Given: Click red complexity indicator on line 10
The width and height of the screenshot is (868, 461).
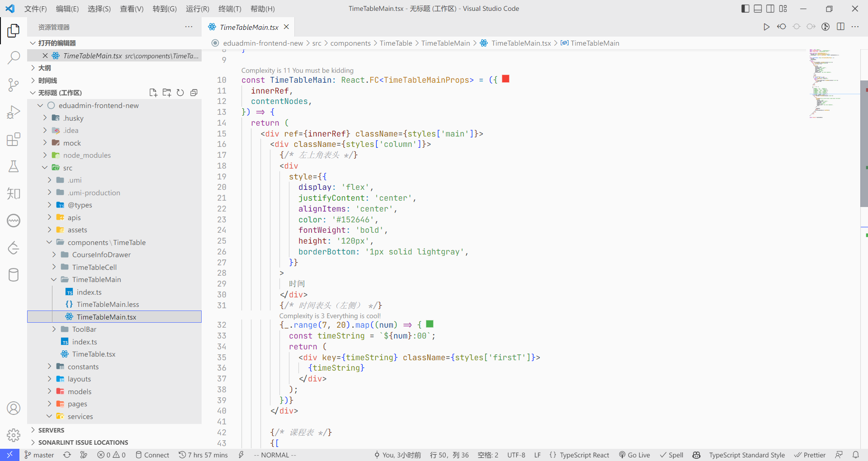Looking at the screenshot, I should tap(506, 79).
